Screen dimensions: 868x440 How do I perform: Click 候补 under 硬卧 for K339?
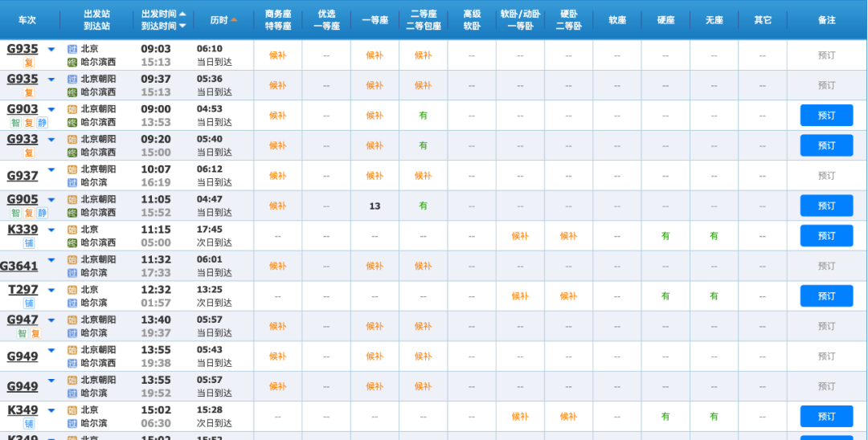568,236
